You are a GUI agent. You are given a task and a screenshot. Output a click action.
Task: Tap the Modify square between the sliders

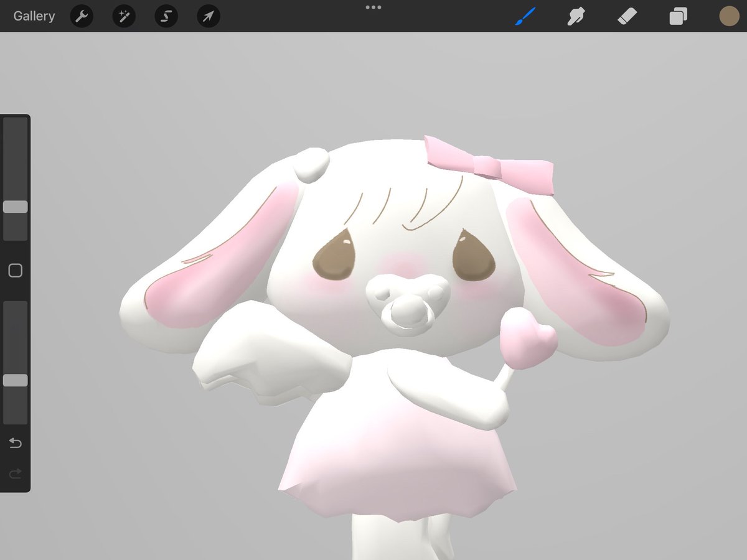tap(15, 270)
